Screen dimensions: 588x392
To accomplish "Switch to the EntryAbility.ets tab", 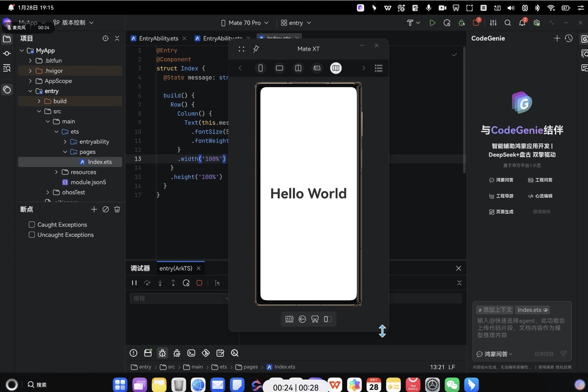I will (x=158, y=38).
